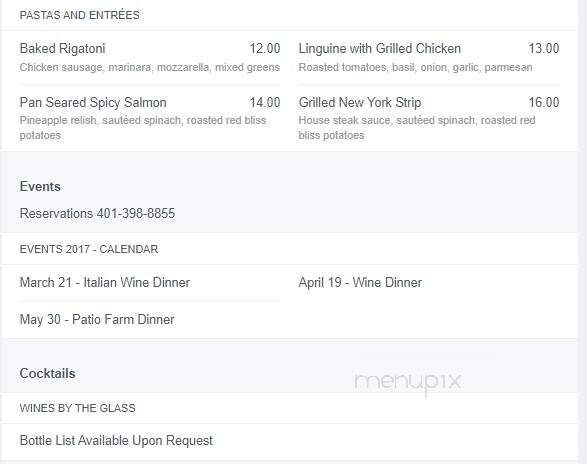Viewport: 587px width, 464px height.
Task: Click the menupix watermark logo
Action: [x=407, y=382]
